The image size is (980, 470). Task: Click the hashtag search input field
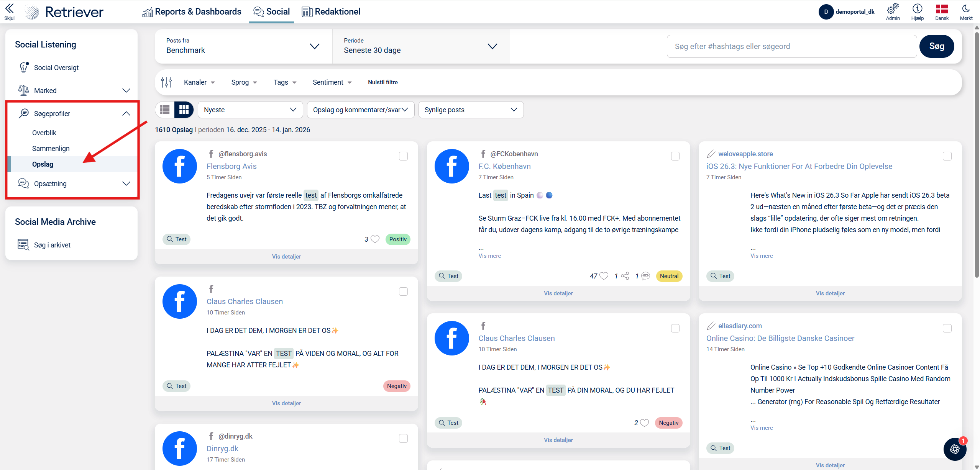(x=791, y=46)
